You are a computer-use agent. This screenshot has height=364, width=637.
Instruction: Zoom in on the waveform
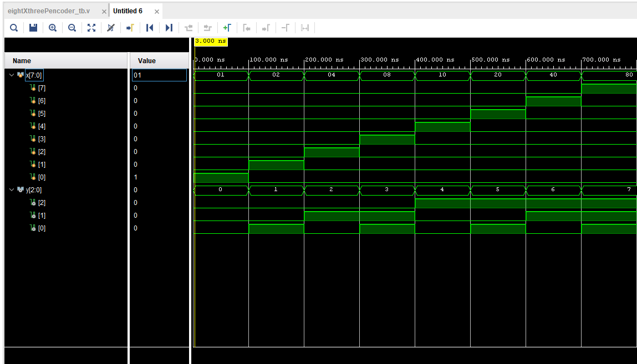[x=53, y=28]
